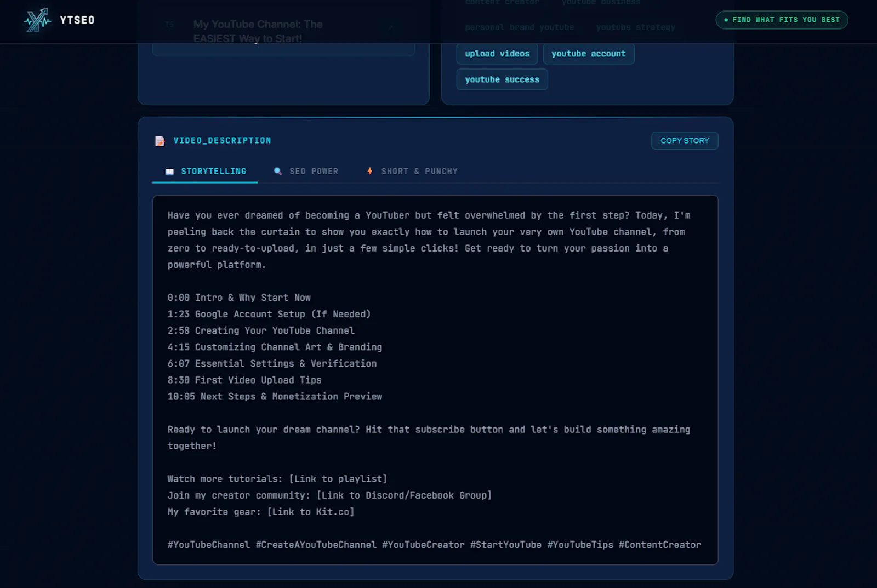The width and height of the screenshot is (877, 588).
Task: Switch to the Storytelling tab
Action: coord(206,172)
